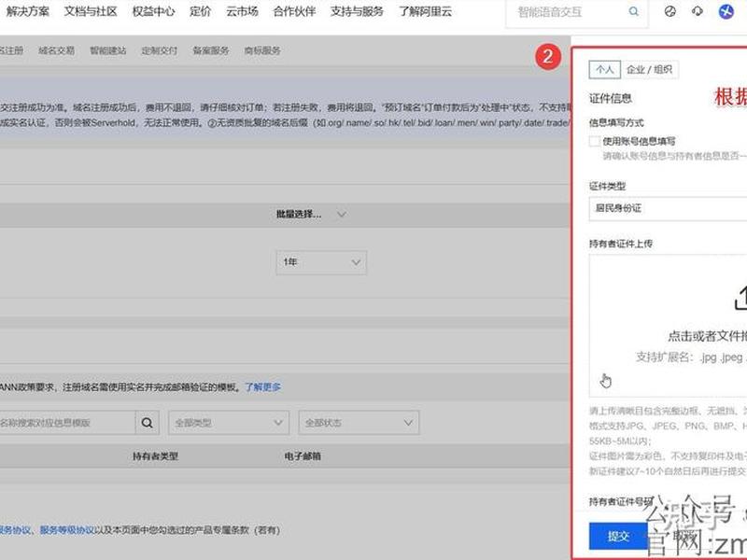Open 解决方案 menu in top navigation
Viewport: 747px width, 560px height.
coord(28,11)
